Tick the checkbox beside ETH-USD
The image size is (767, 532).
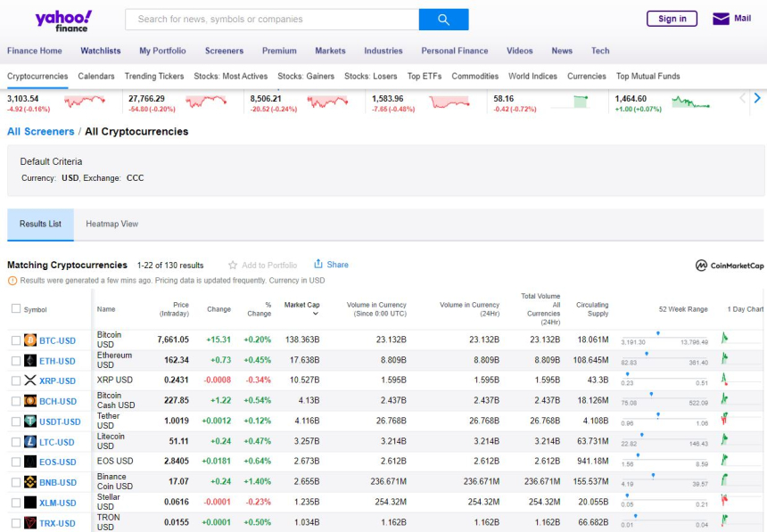click(15, 361)
